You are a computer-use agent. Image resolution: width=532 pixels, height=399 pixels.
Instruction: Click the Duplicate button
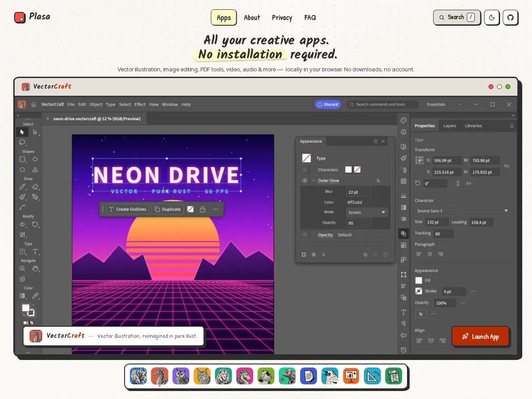click(168, 209)
